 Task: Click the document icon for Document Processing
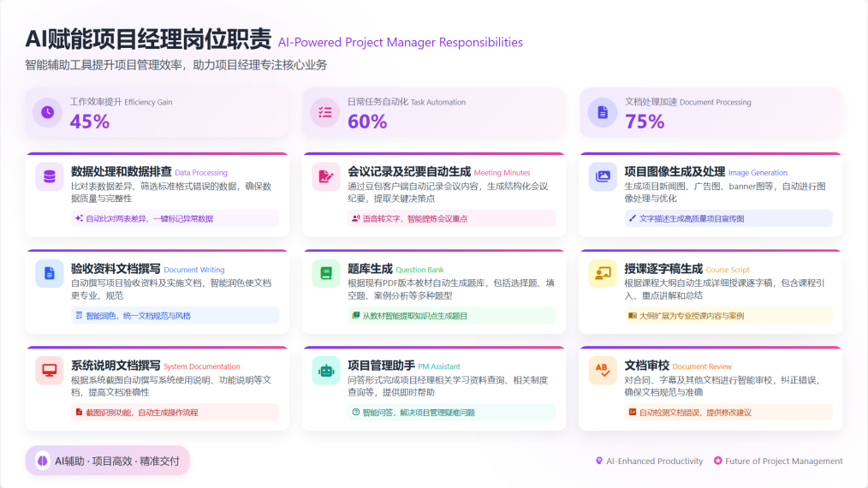click(x=603, y=112)
